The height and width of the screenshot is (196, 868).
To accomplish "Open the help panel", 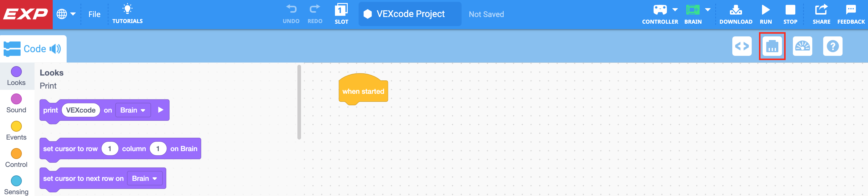I will point(833,46).
